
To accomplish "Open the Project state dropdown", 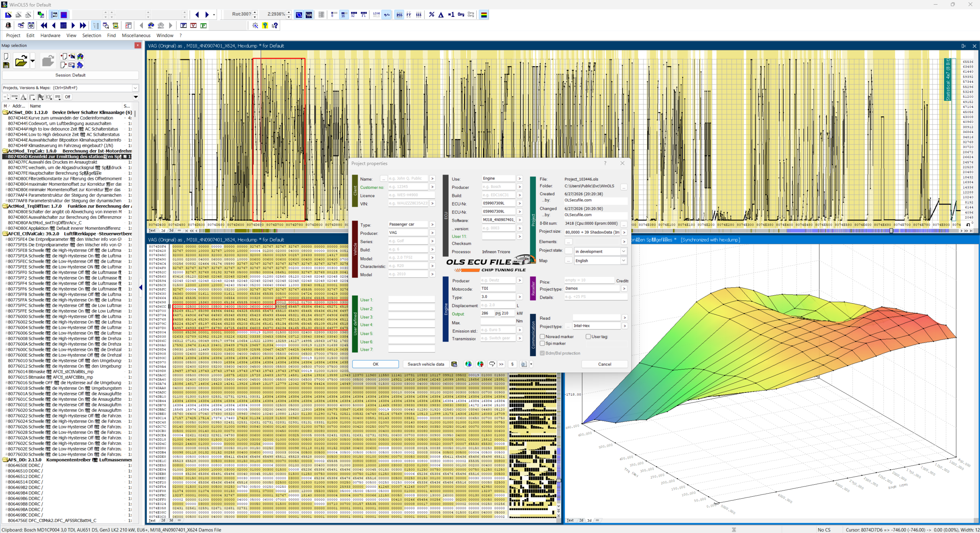I will click(623, 251).
